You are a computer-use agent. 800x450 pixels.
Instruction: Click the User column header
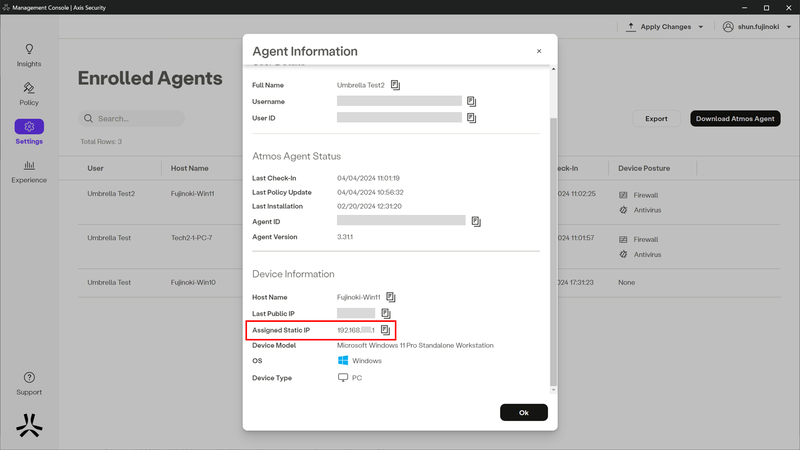pyautogui.click(x=95, y=168)
